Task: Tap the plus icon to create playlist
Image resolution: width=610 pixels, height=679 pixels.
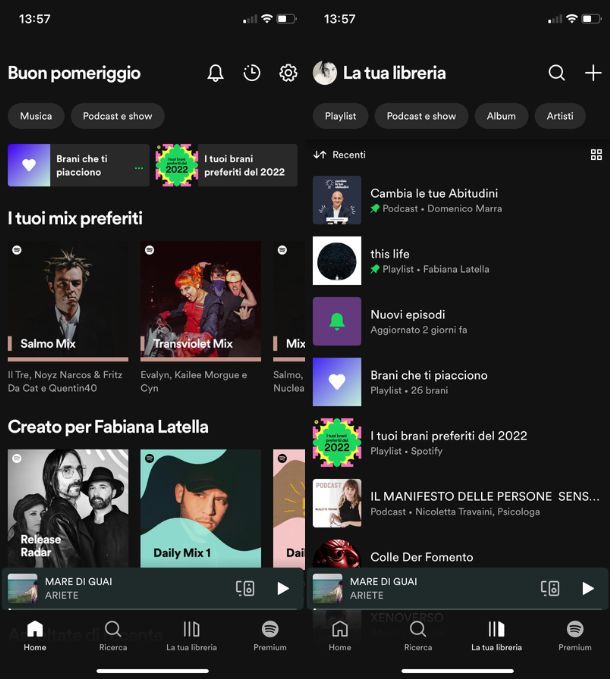Action: pos(593,73)
